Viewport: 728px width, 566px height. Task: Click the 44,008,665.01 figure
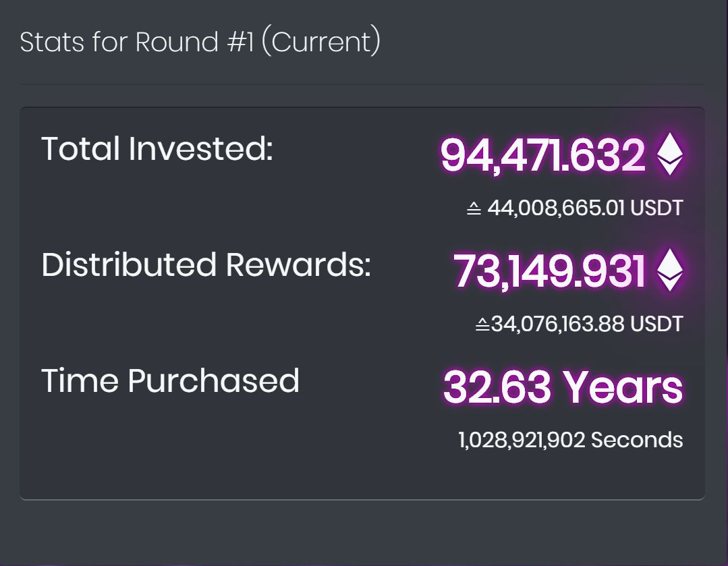point(556,208)
